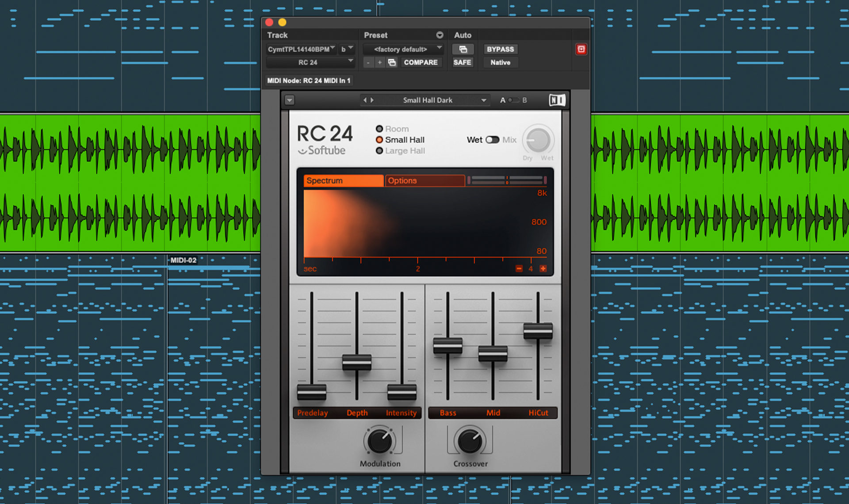Viewport: 849px width, 504px height.
Task: Zoom in with the plus icon on spectrum timeline
Action: [x=543, y=268]
